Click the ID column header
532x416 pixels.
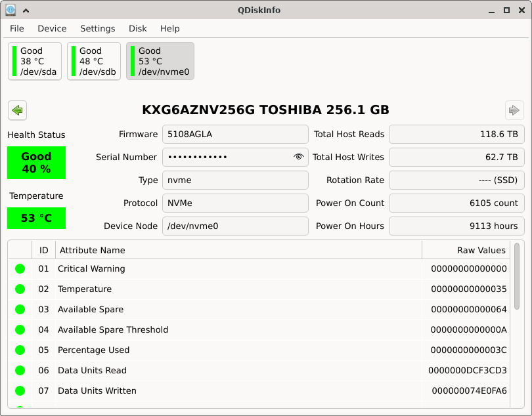[44, 250]
